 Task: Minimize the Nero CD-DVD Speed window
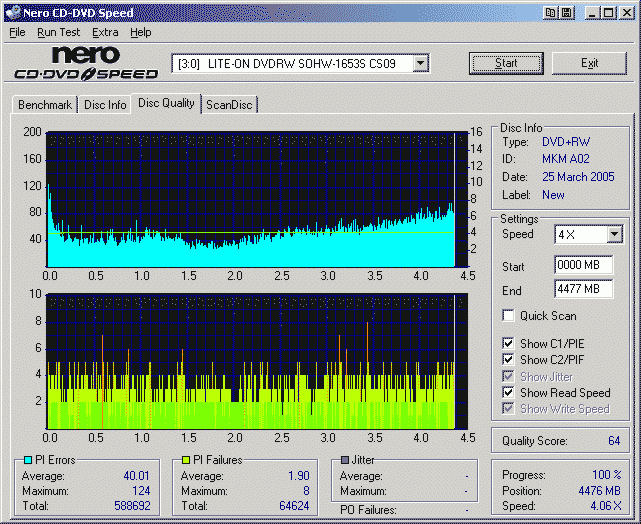[591, 13]
